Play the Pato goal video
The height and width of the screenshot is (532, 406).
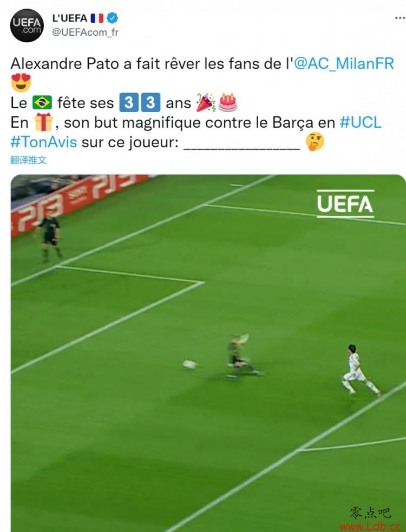(x=208, y=353)
